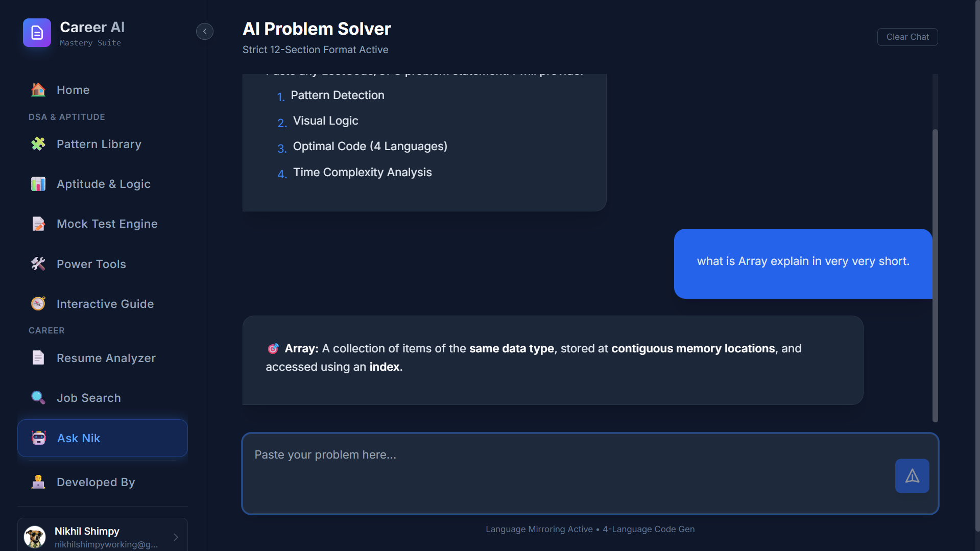
Task: Expand the profile options chevron for Nikhil Shimpy
Action: (175, 537)
